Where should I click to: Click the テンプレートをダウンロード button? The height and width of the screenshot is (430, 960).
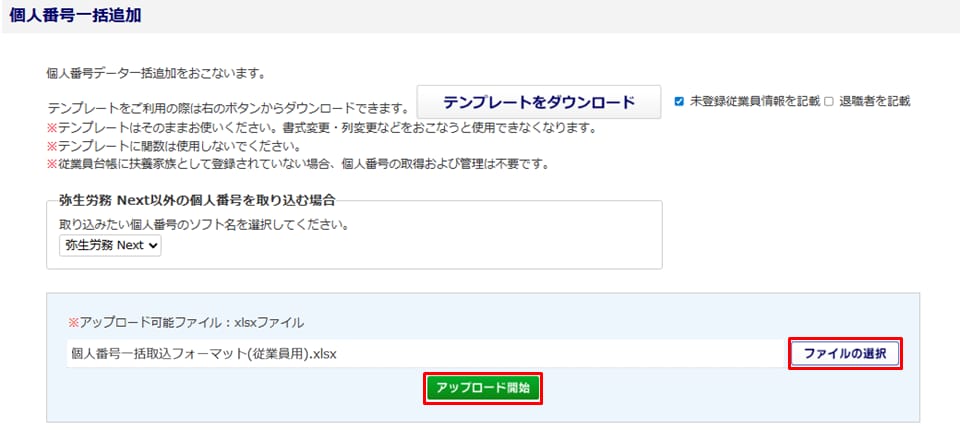click(539, 102)
